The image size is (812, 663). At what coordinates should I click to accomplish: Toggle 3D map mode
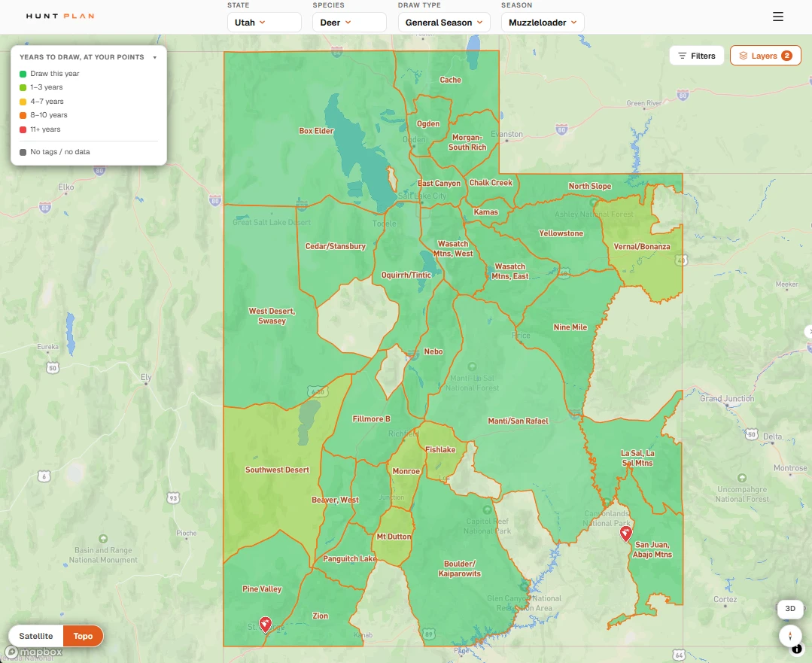click(790, 609)
